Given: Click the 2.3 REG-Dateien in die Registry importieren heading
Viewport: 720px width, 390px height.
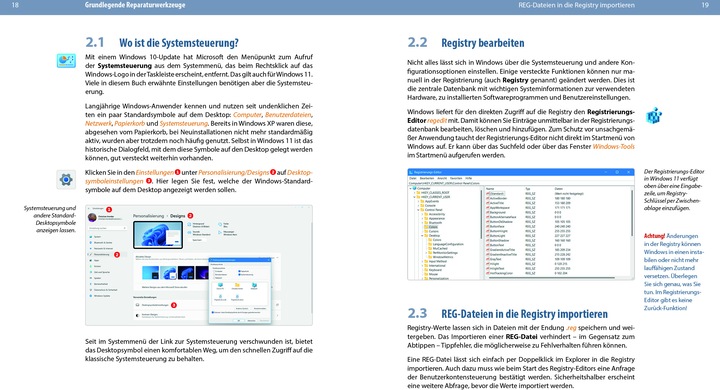Looking at the screenshot, I should pos(507,314).
